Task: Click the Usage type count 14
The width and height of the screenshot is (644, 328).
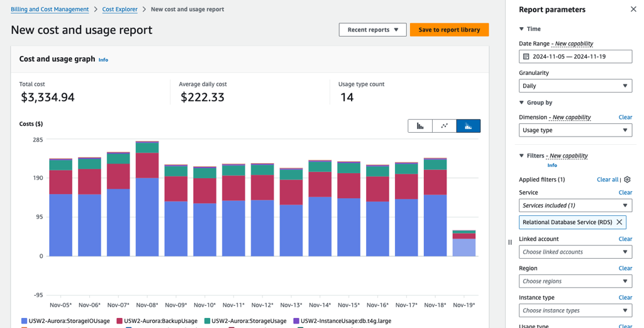Action: pos(347,98)
